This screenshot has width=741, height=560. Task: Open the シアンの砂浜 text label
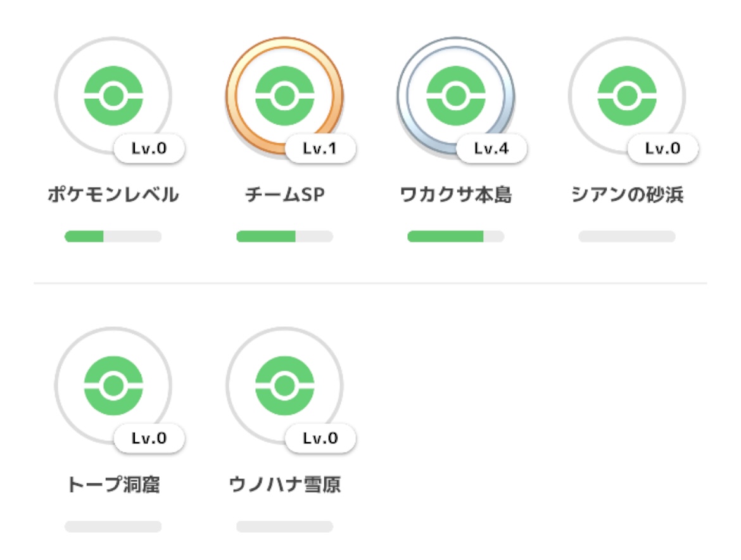pyautogui.click(x=627, y=195)
